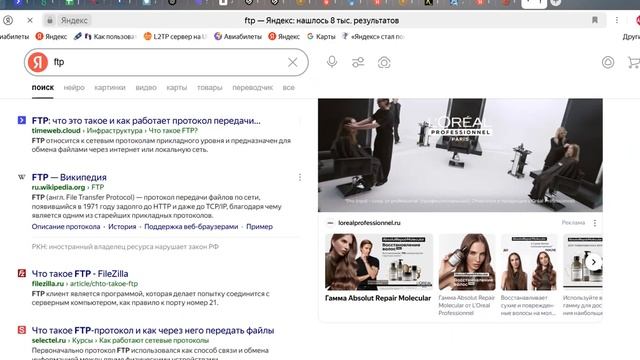Open search settings sliders icon

pos(358,62)
